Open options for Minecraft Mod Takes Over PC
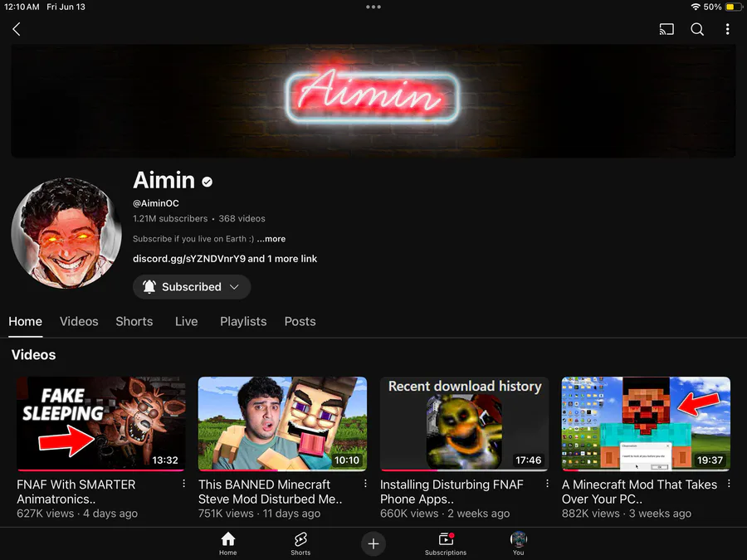Image resolution: width=747 pixels, height=560 pixels. pyautogui.click(x=729, y=484)
